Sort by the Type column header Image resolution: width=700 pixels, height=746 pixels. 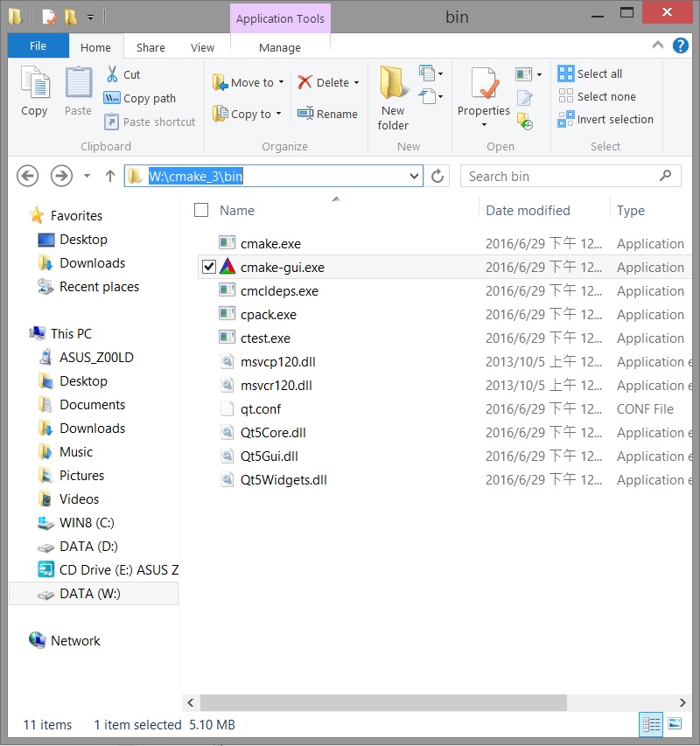tap(631, 210)
